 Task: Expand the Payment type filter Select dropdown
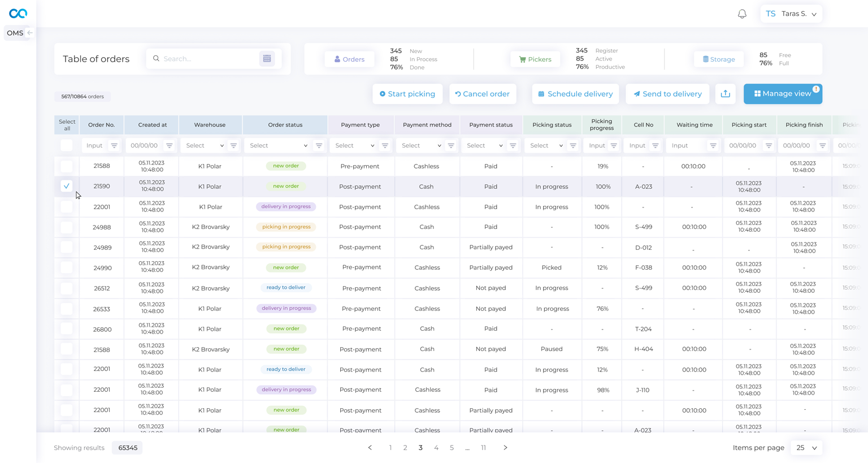click(x=354, y=146)
